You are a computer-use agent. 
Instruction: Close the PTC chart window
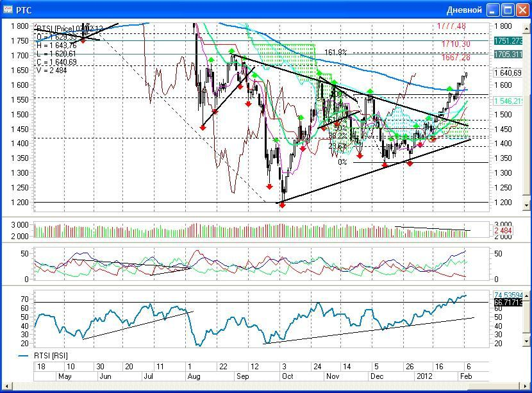[522, 10]
